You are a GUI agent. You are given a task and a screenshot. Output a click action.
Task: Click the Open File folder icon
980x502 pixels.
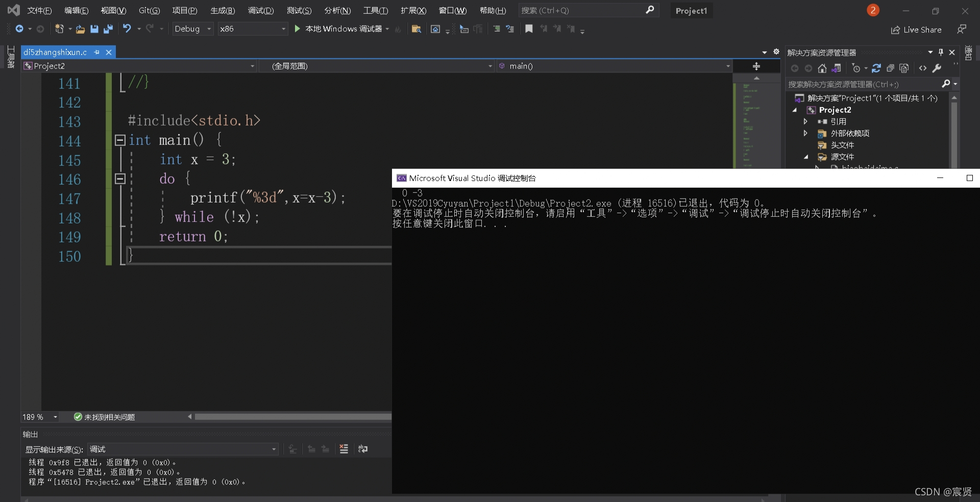pos(80,29)
